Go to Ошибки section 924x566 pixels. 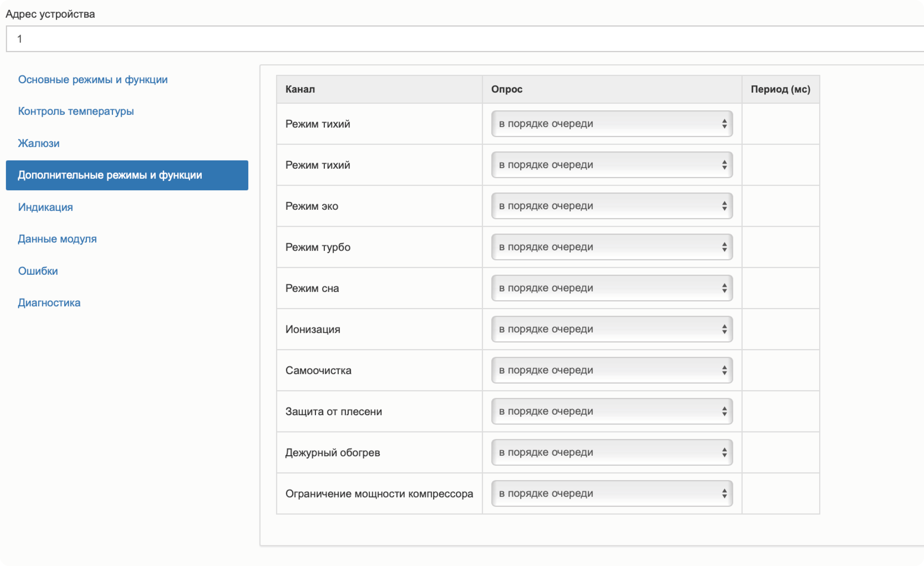point(38,271)
